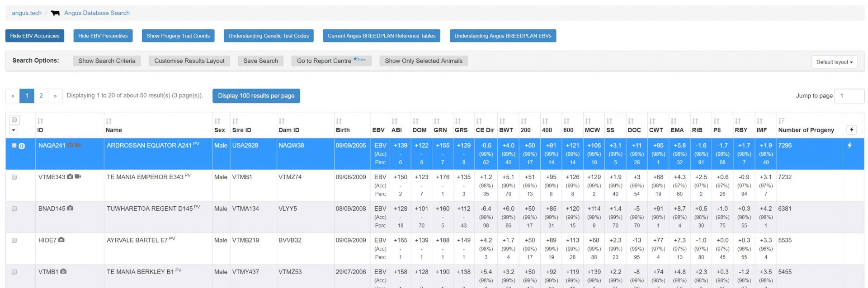868x288 pixels.
Task: Click the Jump to page input field
Action: 849,96
